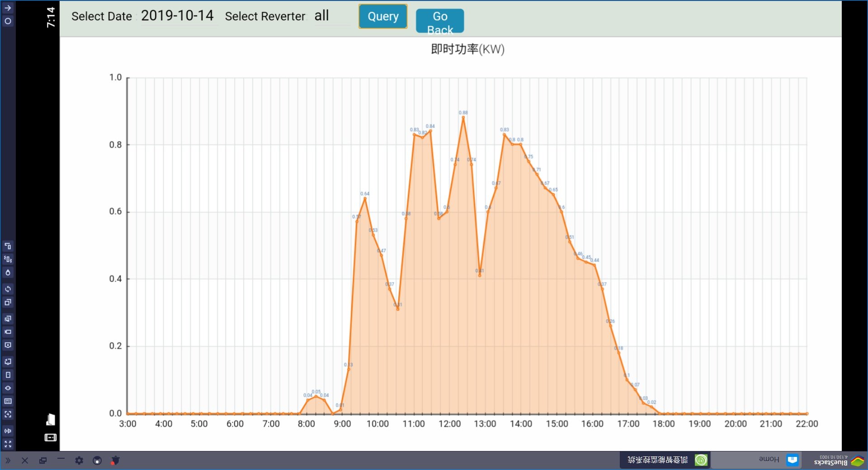Open the Select Date field showing 2019-10-14
This screenshot has height=470, width=868.
pos(177,16)
